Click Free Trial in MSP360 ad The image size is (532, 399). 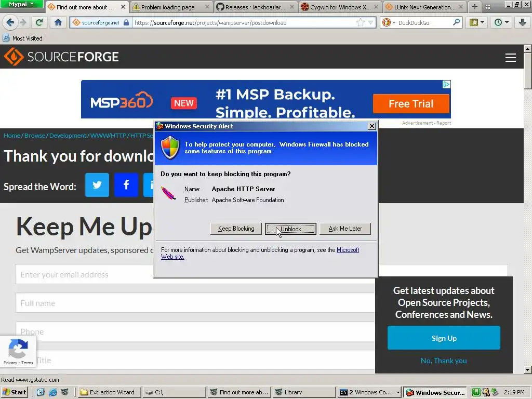[411, 103]
